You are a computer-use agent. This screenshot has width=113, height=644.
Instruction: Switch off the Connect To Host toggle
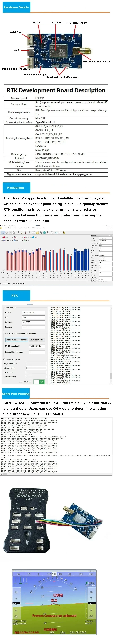(x=39, y=382)
